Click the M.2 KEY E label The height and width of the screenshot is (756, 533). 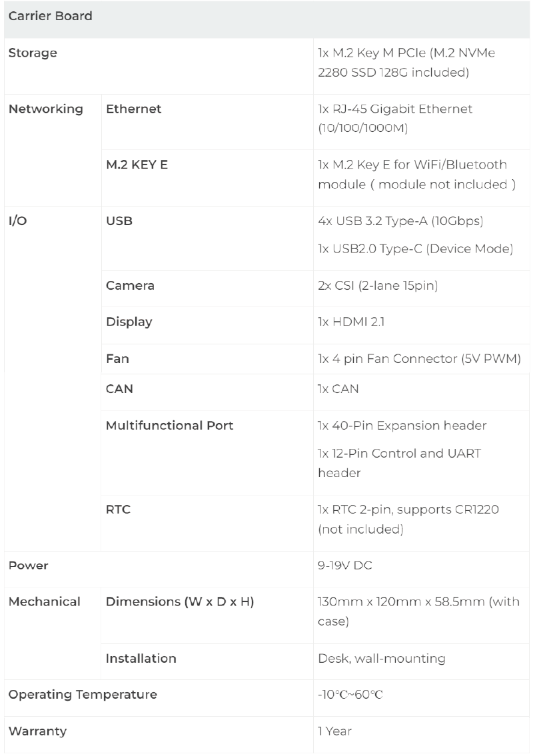coord(137,165)
